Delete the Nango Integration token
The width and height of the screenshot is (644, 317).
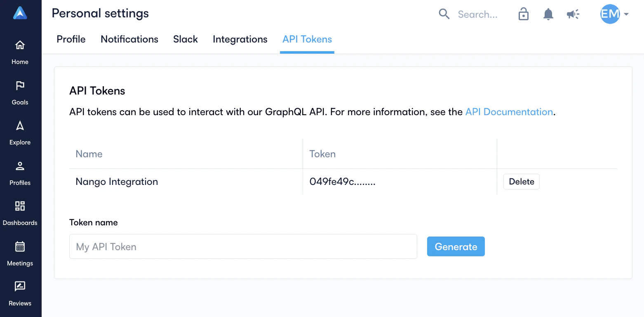(x=521, y=182)
